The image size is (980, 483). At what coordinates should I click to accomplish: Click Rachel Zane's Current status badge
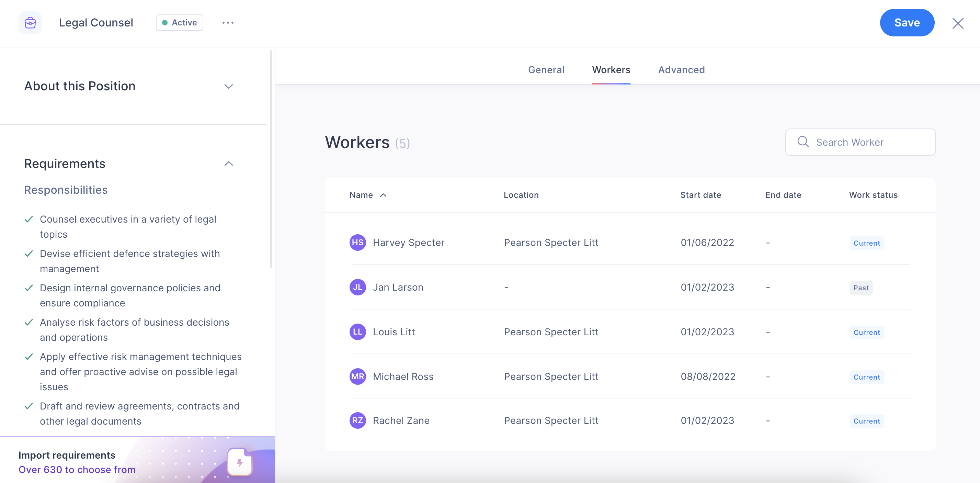(x=866, y=422)
